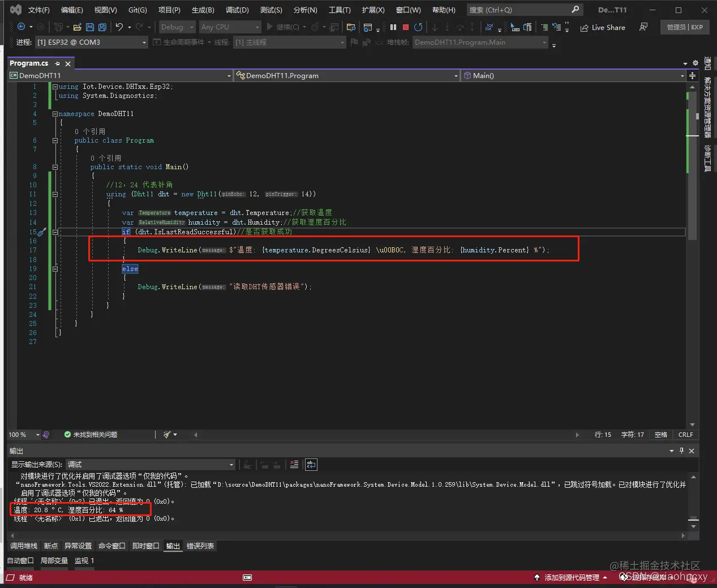Save Program.cs with the single-disk icon
This screenshot has height=588, width=717.
click(90, 27)
